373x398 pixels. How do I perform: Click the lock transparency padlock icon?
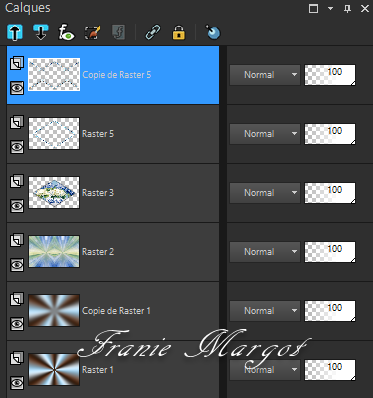click(x=179, y=33)
